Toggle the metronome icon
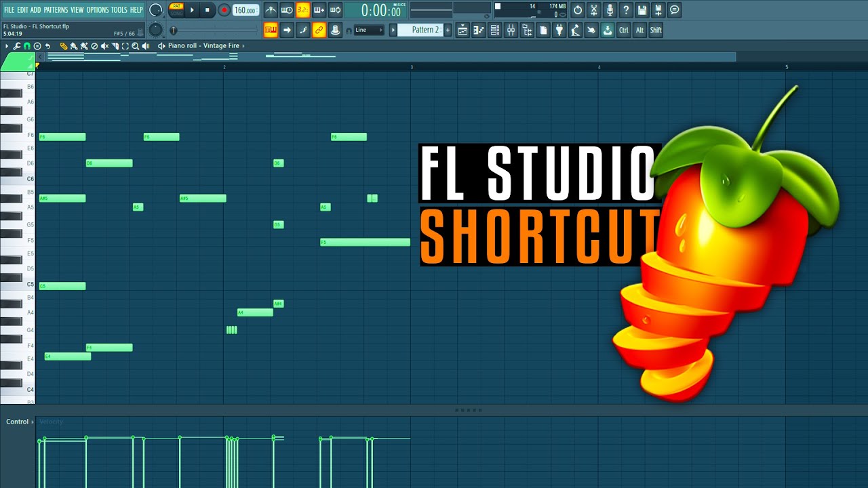The width and height of the screenshot is (868, 488). point(271,10)
